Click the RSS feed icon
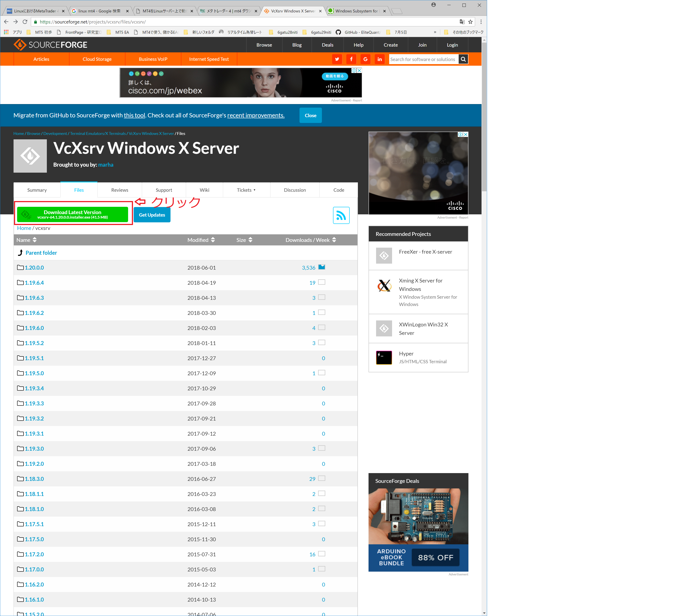 (x=341, y=215)
